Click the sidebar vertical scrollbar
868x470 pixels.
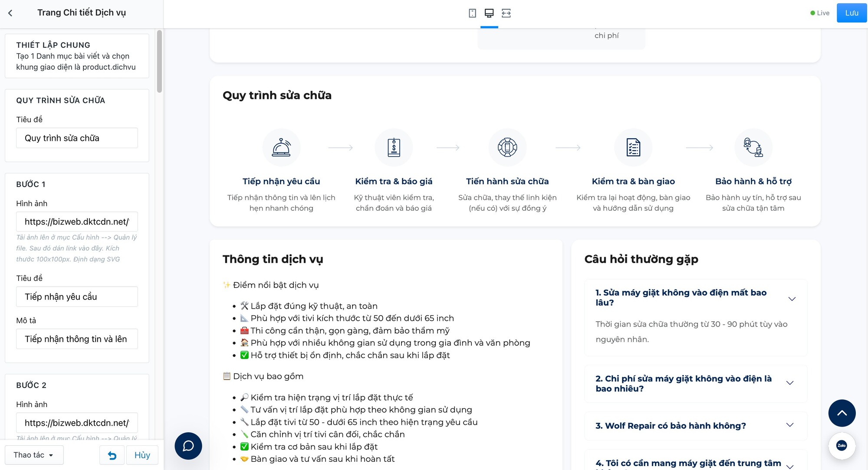(159, 61)
